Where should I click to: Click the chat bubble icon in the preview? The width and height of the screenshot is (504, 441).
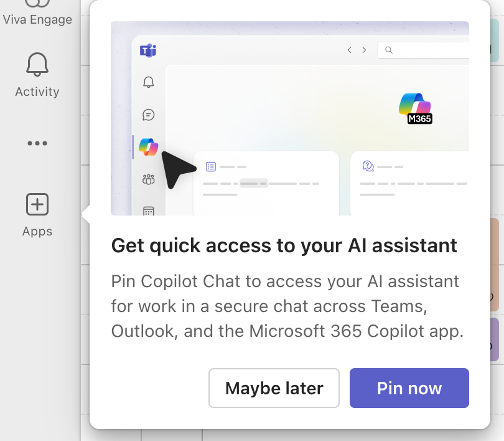click(148, 115)
